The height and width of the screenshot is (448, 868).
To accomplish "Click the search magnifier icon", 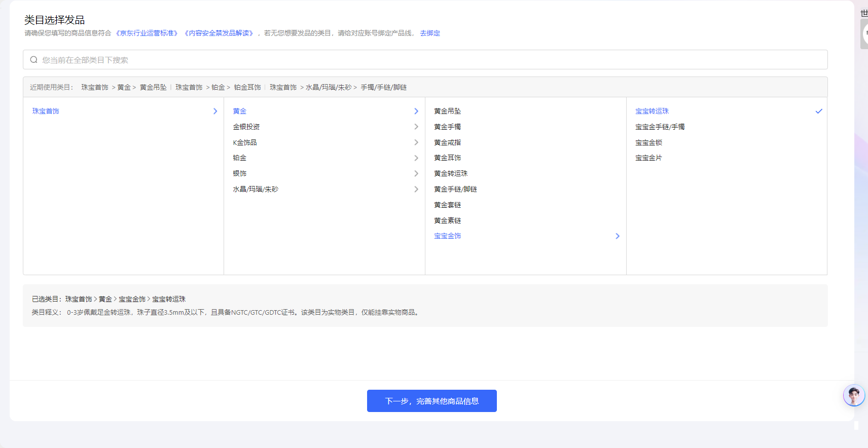I will (34, 60).
